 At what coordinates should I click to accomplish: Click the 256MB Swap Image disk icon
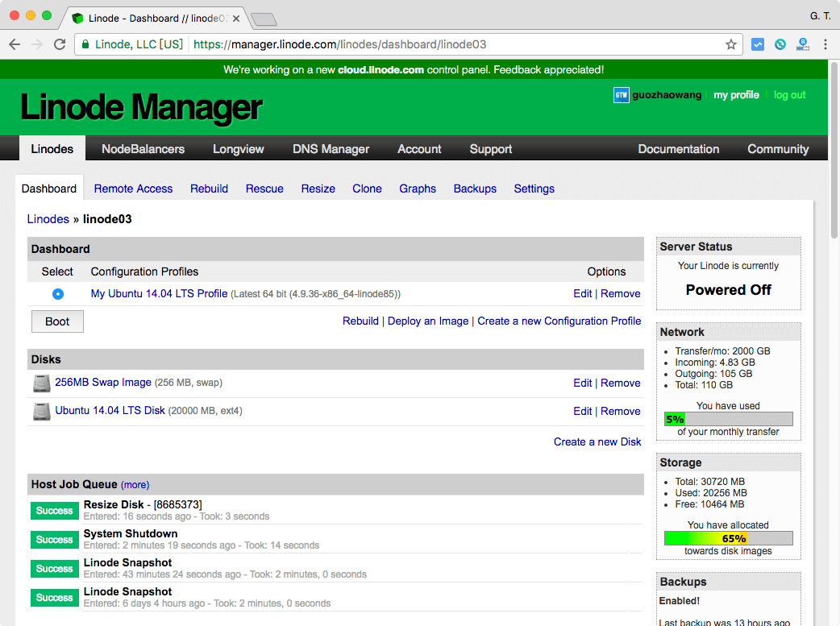(42, 383)
